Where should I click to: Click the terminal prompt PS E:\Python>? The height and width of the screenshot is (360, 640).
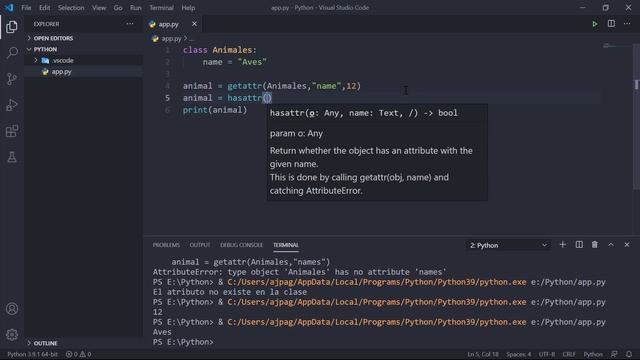(x=183, y=342)
